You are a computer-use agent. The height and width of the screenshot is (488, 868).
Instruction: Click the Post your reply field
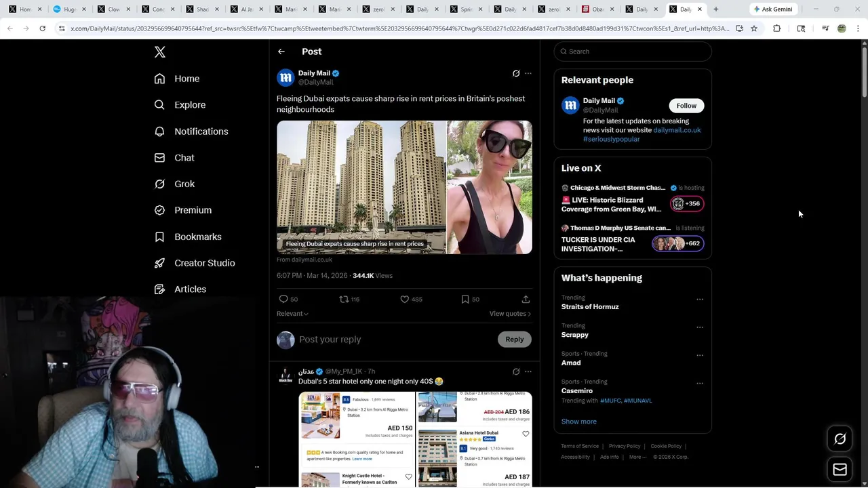click(x=397, y=340)
